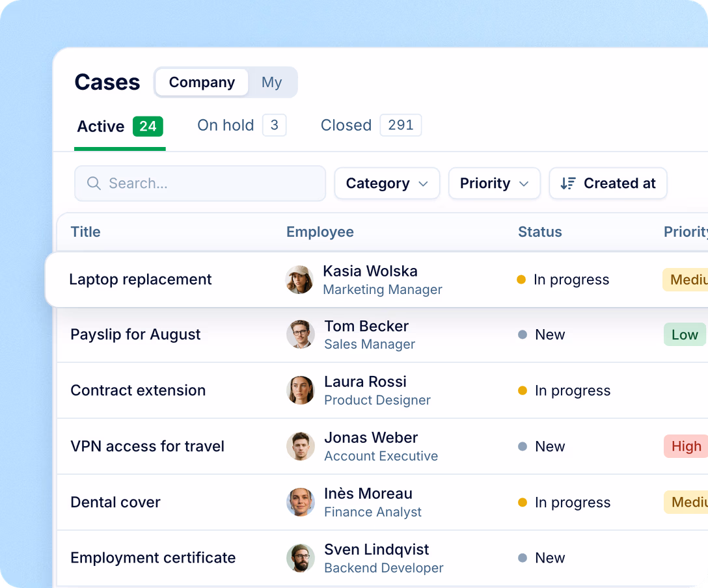This screenshot has height=588, width=708.
Task: Click the High priority badge
Action: pos(686,446)
